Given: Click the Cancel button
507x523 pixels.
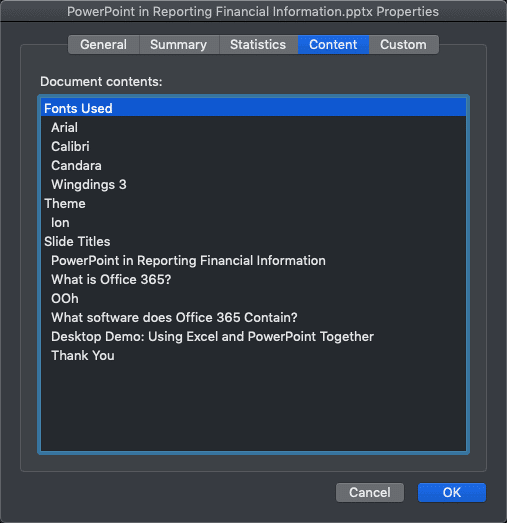Looking at the screenshot, I should (x=370, y=492).
